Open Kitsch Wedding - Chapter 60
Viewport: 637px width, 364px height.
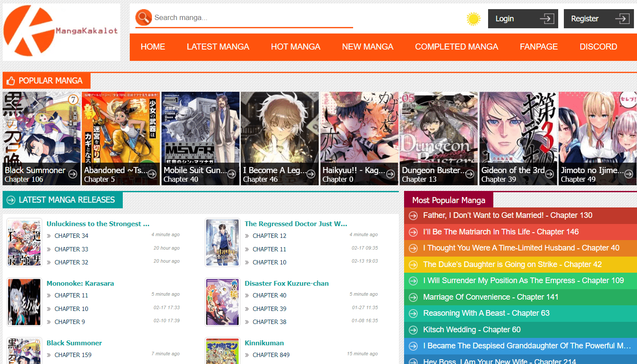click(x=472, y=330)
